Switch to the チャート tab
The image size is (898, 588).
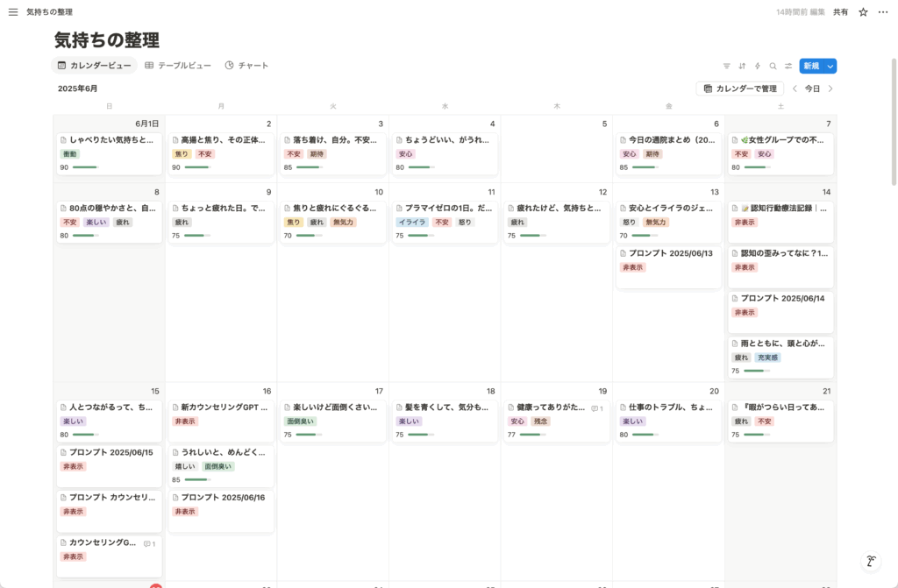(x=246, y=66)
